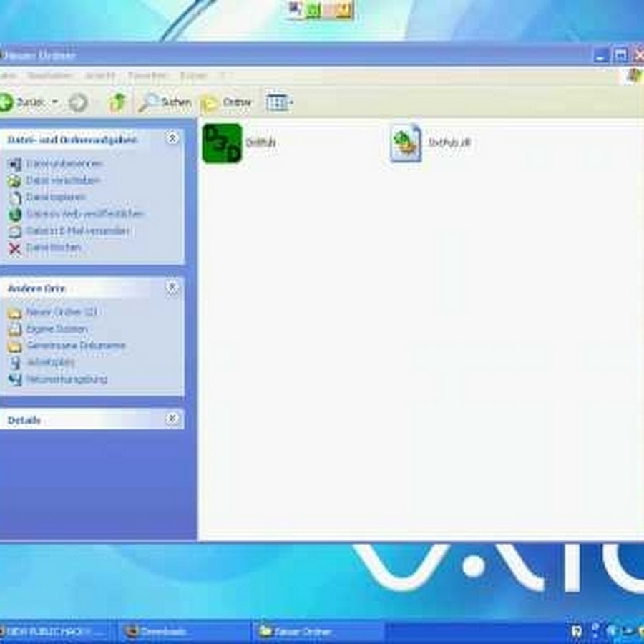
Task: Click the red X delete icon
Action: pyautogui.click(x=15, y=248)
